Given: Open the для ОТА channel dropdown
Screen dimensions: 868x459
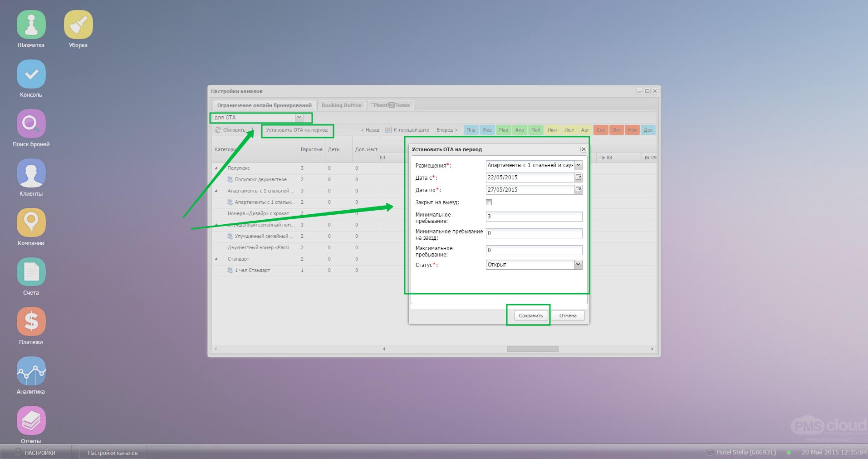Looking at the screenshot, I should point(299,118).
